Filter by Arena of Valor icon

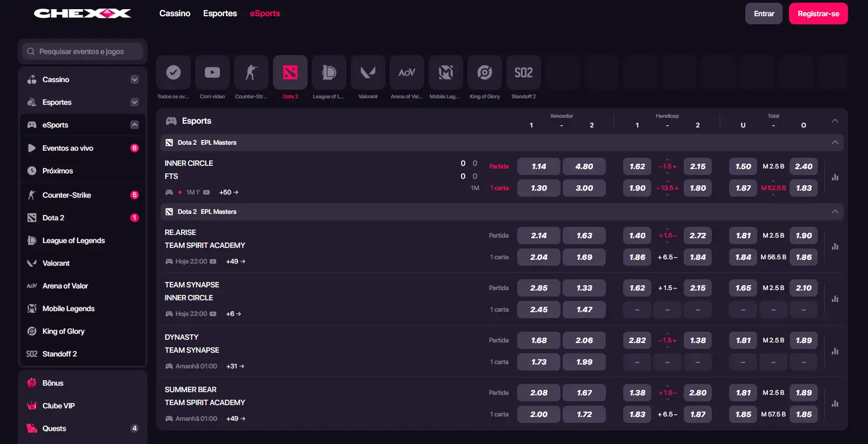407,72
